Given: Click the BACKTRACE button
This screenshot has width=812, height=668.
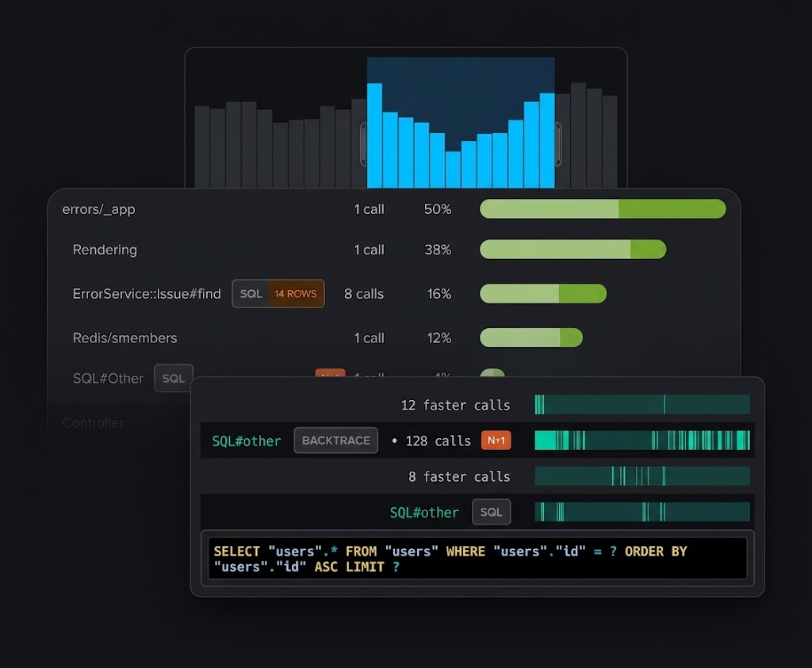Looking at the screenshot, I should pos(336,441).
